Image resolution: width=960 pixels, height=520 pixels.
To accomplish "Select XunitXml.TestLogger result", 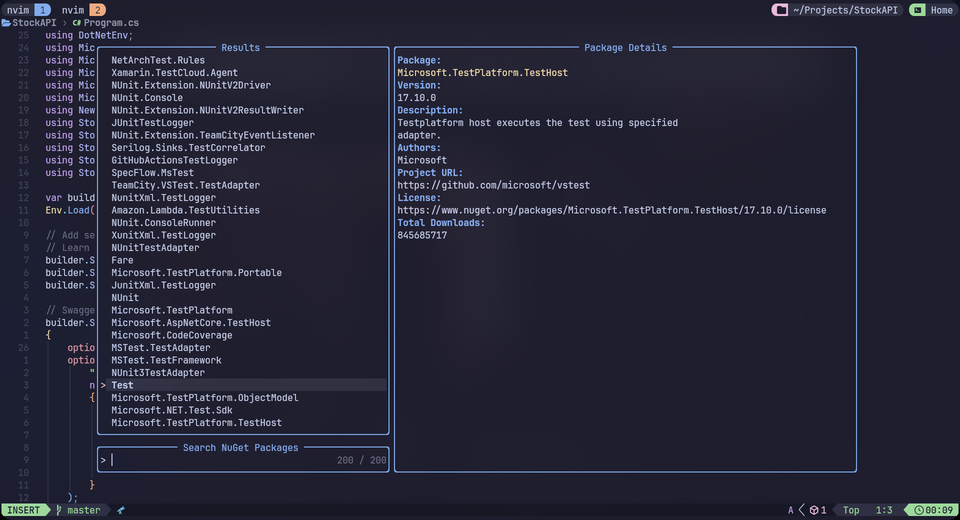I will (x=163, y=235).
